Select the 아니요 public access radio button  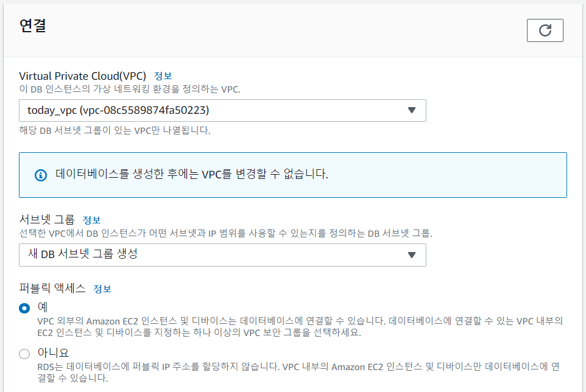pos(24,354)
